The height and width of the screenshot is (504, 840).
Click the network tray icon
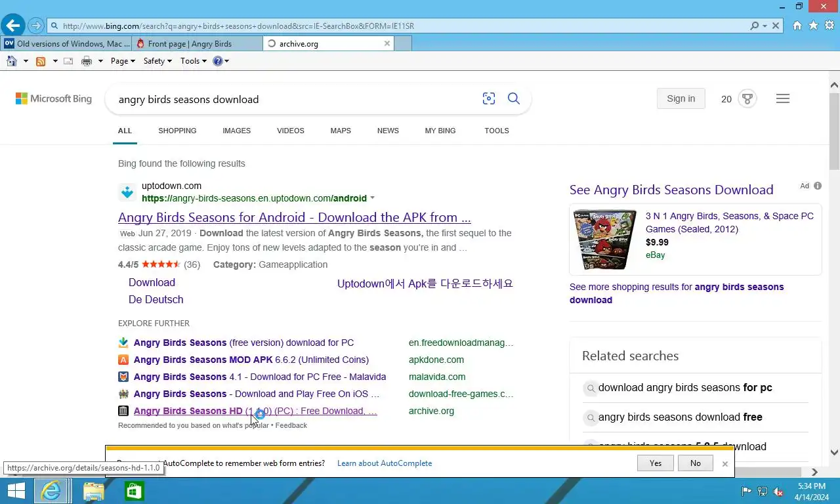point(763,492)
